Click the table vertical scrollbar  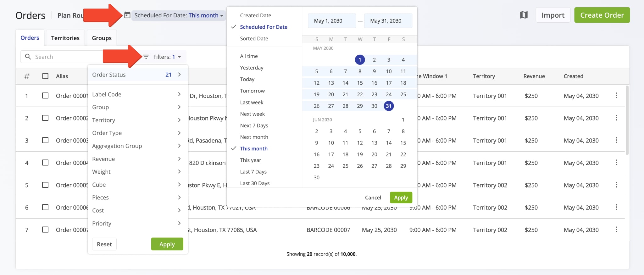point(627,120)
